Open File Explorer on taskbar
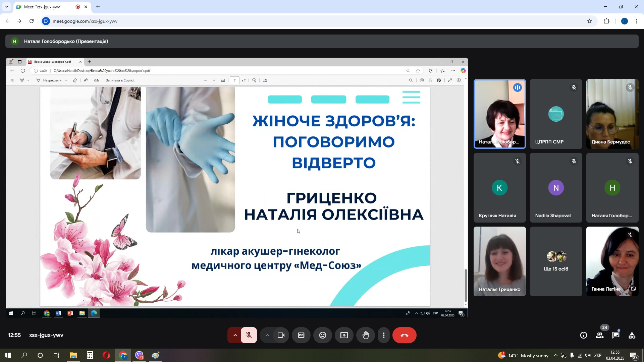The width and height of the screenshot is (644, 362). click(x=73, y=355)
